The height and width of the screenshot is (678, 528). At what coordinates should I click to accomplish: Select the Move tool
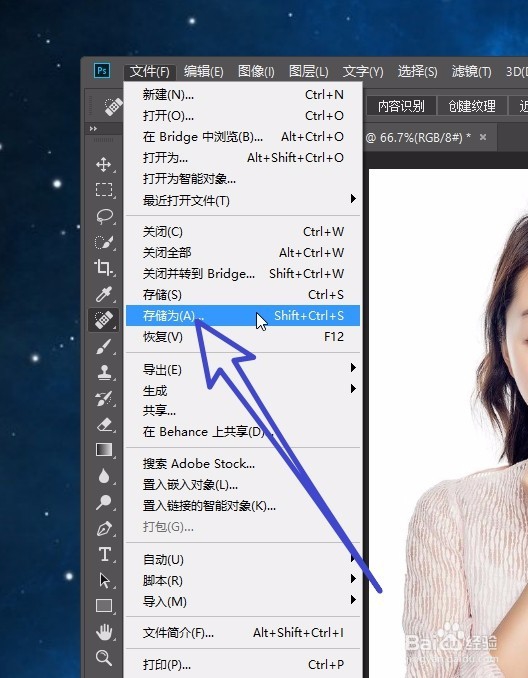coord(103,164)
